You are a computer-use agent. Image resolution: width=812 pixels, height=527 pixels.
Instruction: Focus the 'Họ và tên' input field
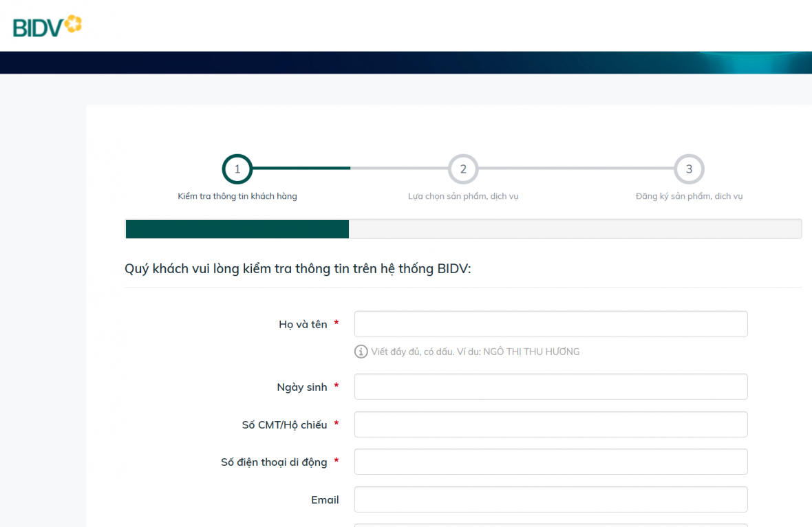coord(551,324)
